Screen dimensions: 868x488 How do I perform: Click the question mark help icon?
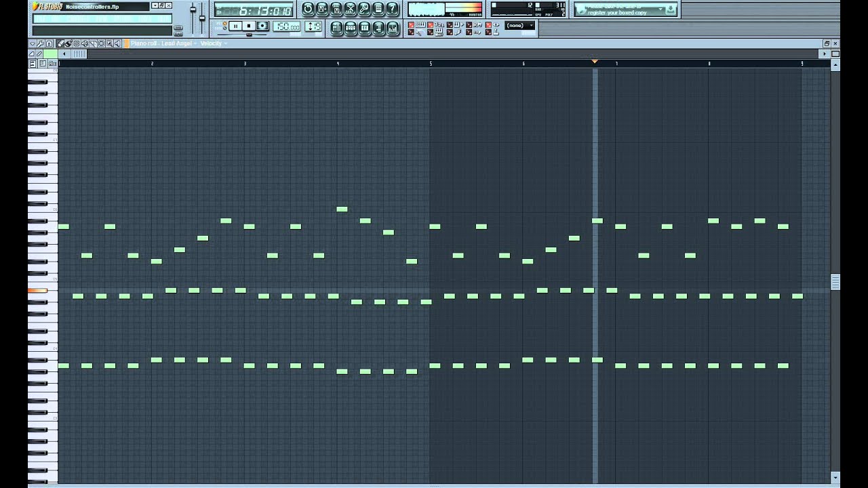(x=392, y=9)
